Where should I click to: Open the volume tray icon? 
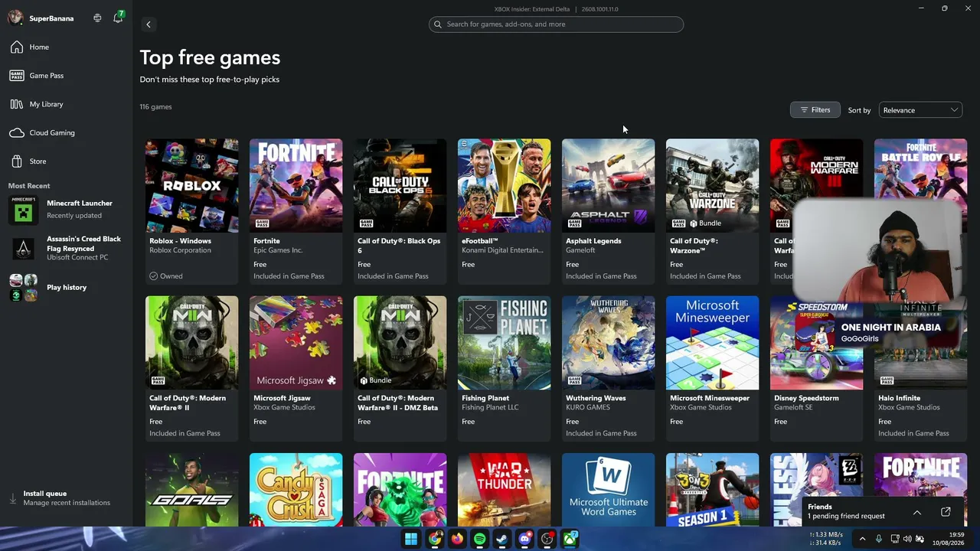point(907,539)
